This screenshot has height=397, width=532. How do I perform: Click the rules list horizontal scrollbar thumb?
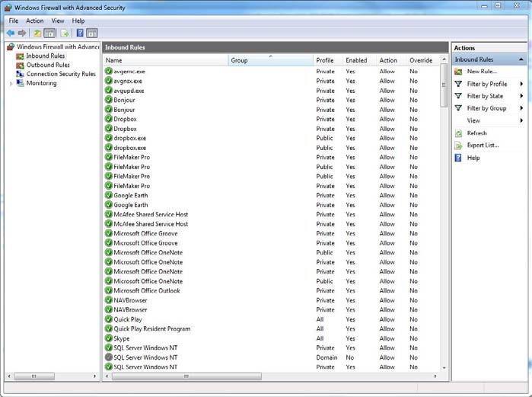coord(186,376)
